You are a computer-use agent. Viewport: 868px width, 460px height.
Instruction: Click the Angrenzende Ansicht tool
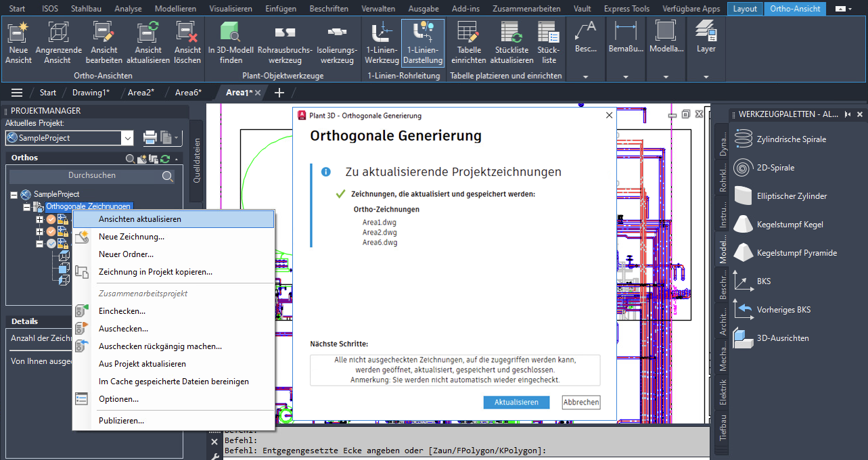(x=58, y=42)
